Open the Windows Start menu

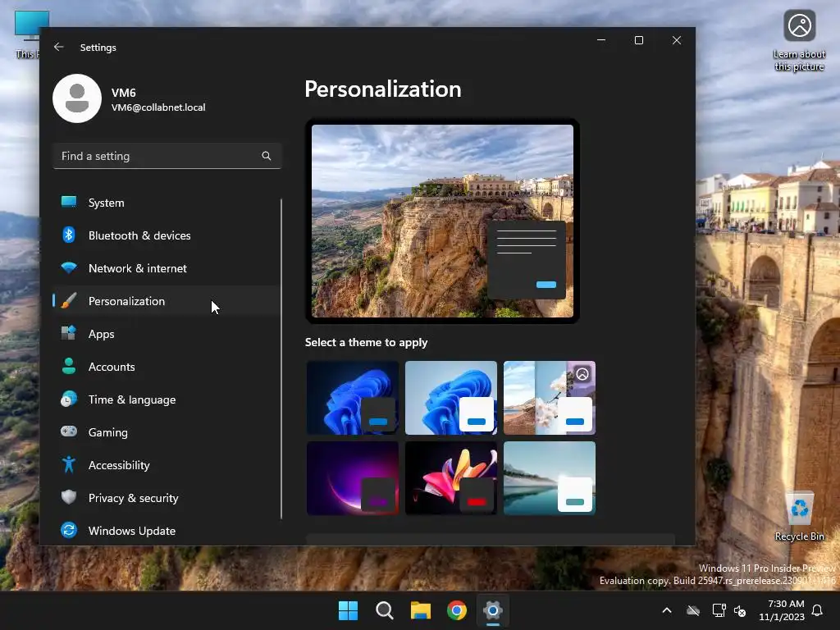coord(348,610)
